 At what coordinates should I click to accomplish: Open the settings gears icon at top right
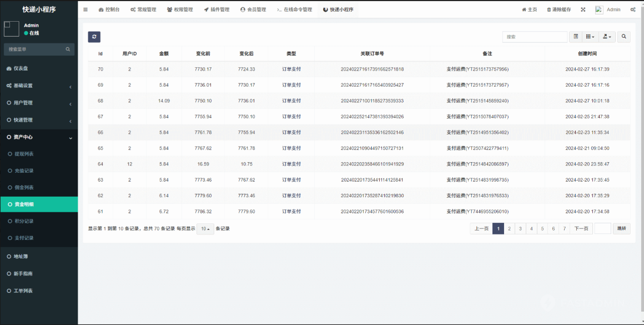click(x=632, y=9)
